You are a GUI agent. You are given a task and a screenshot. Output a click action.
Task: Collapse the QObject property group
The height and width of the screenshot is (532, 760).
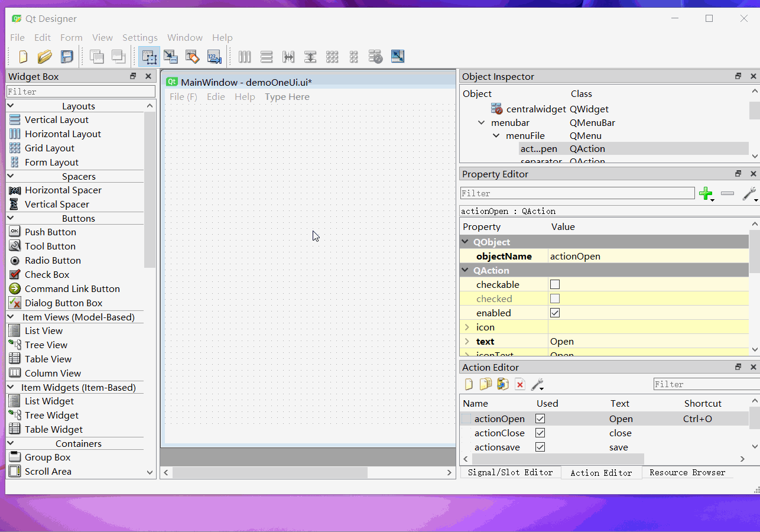(466, 242)
